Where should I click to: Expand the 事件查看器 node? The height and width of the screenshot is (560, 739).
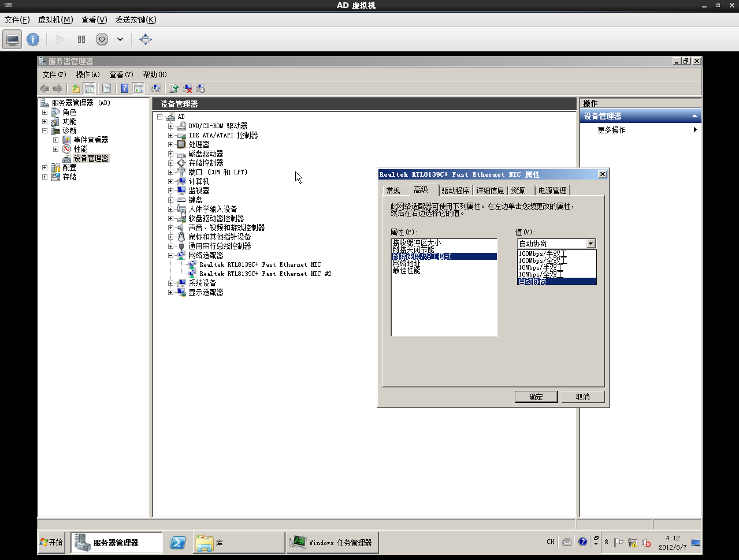(55, 140)
